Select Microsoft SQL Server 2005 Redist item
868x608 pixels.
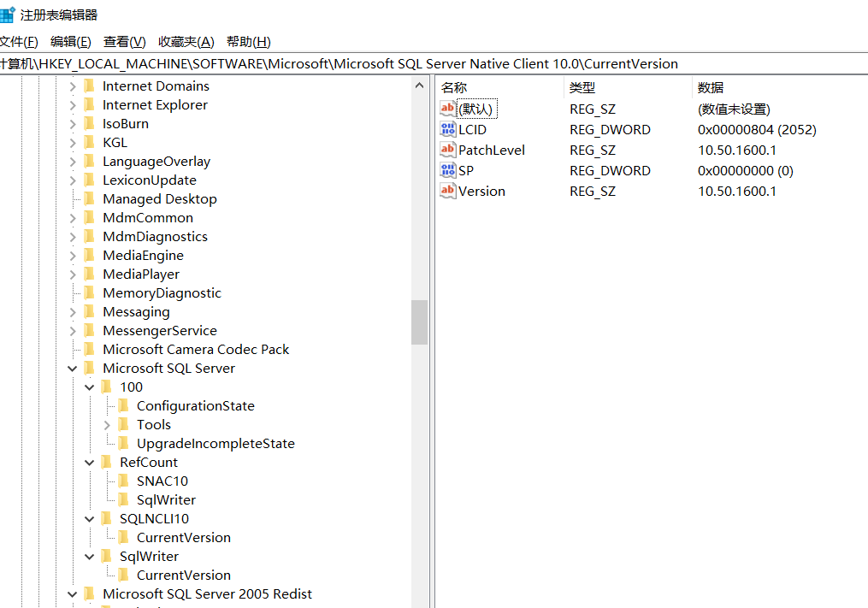(x=207, y=594)
